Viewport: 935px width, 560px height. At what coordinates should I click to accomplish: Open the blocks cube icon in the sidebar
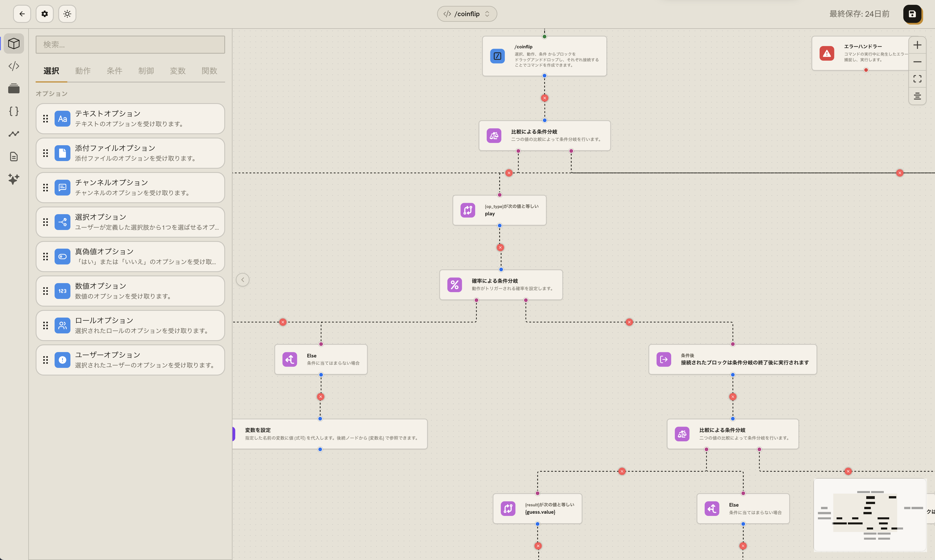point(14,44)
